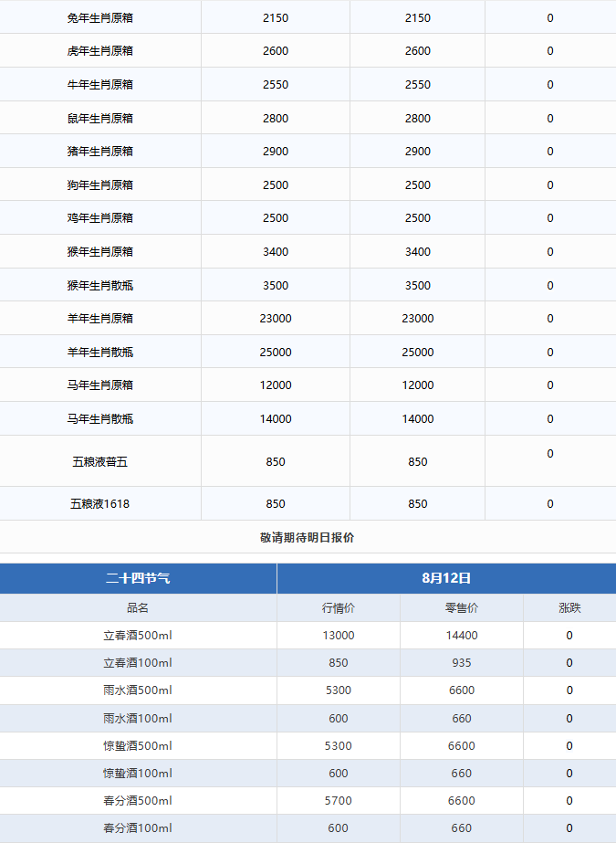Image resolution: width=616 pixels, height=843 pixels.
Task: Click the 五粮液普五 product name
Action: 100,461
